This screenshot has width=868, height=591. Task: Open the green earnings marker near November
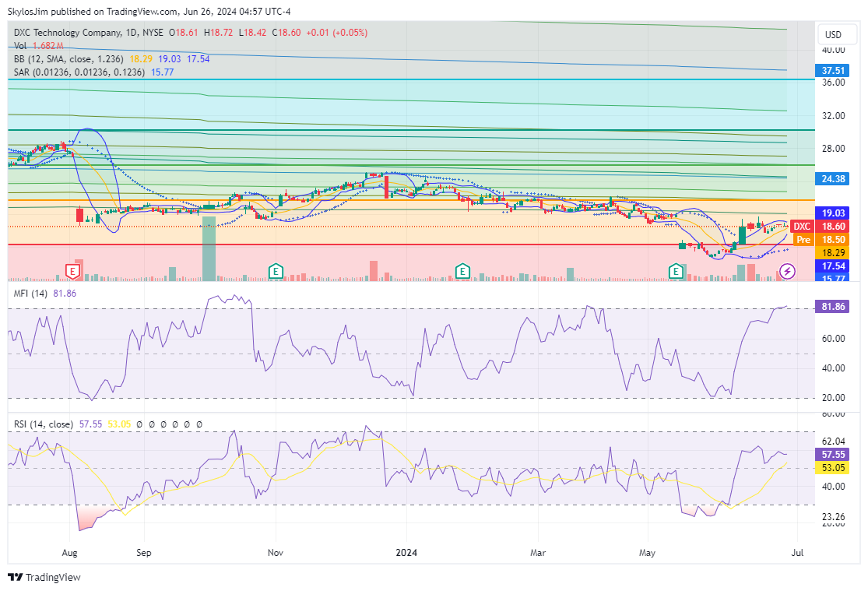coord(275,271)
